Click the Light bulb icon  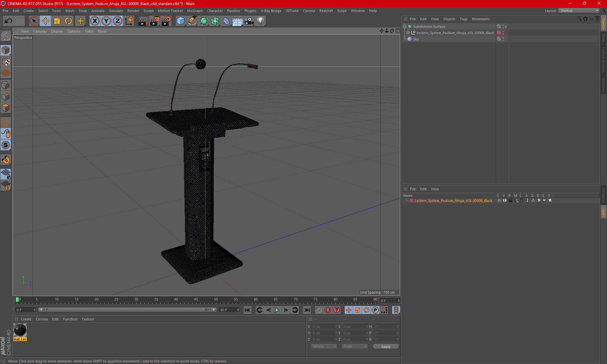(x=260, y=21)
